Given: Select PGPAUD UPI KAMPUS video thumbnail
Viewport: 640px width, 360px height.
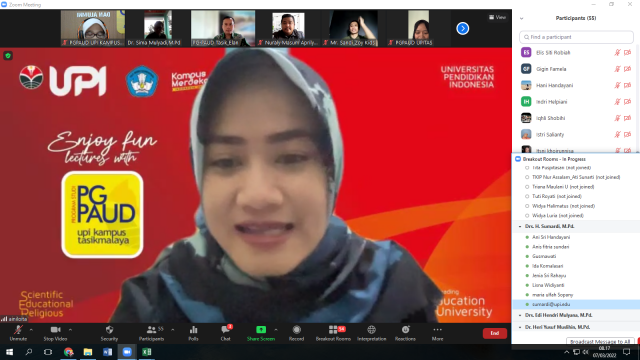Looking at the screenshot, I should (x=93, y=28).
